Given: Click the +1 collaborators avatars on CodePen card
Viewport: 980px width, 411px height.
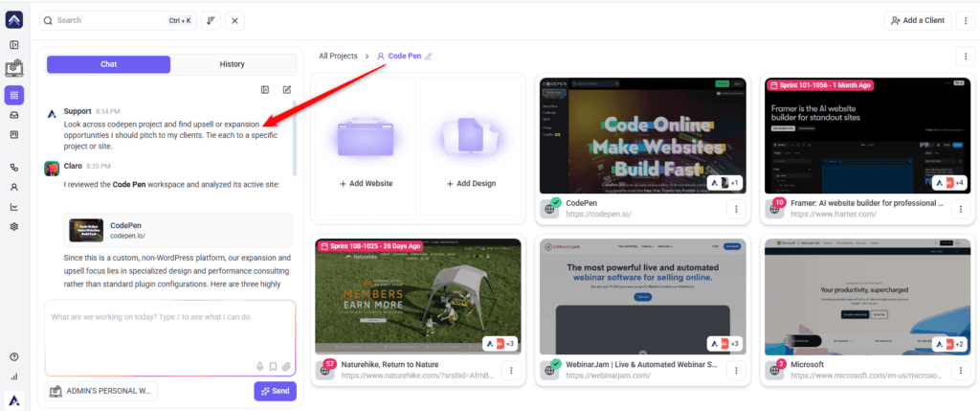Looking at the screenshot, I should click(x=725, y=183).
